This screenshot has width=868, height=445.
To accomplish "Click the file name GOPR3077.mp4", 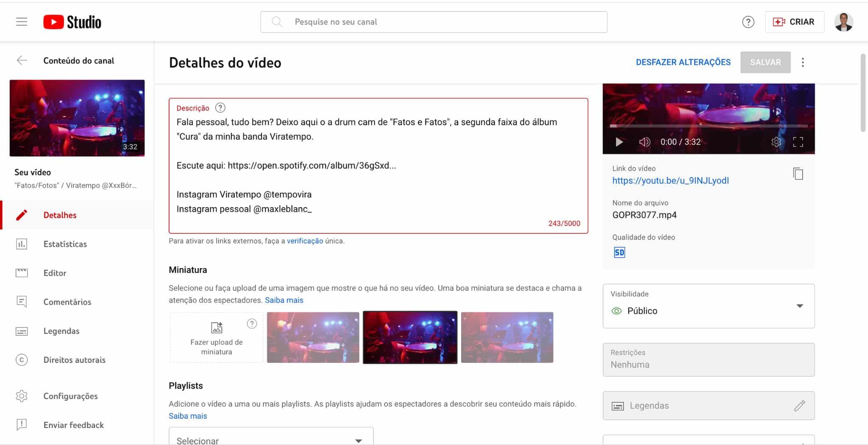I will coord(644,215).
